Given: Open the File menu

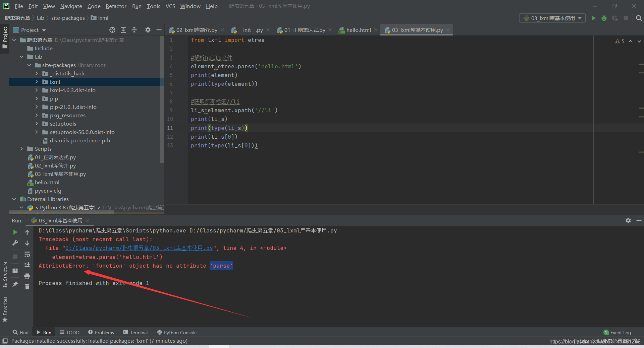Looking at the screenshot, I should pyautogui.click(x=19, y=6).
